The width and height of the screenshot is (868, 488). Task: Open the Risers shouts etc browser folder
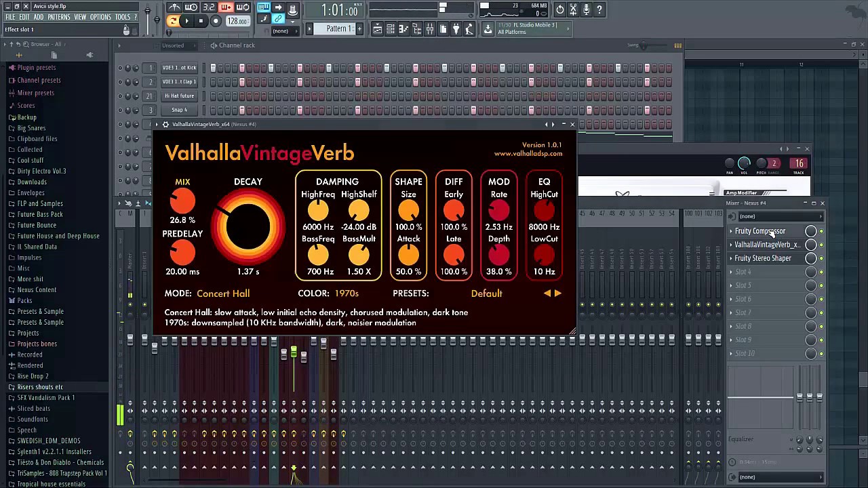(39, 387)
